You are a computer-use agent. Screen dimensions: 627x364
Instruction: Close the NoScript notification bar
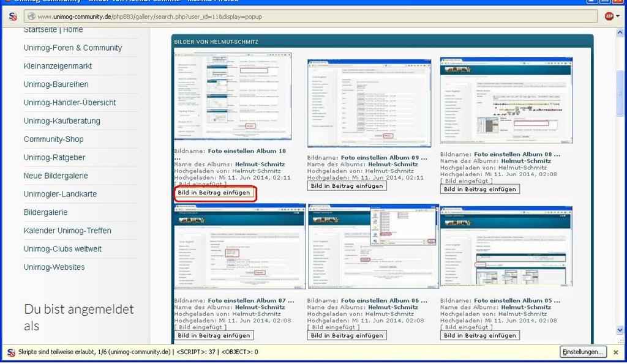616,352
